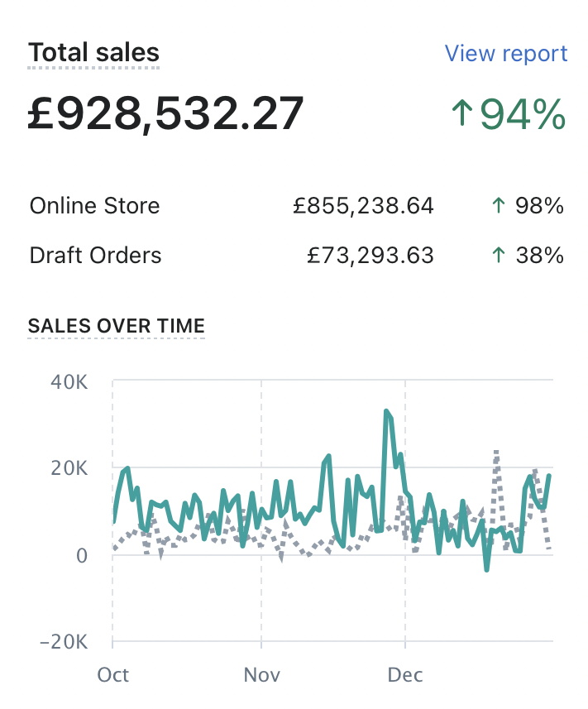The image size is (588, 709).
Task: Click the Online Store row label
Action: coord(94,206)
